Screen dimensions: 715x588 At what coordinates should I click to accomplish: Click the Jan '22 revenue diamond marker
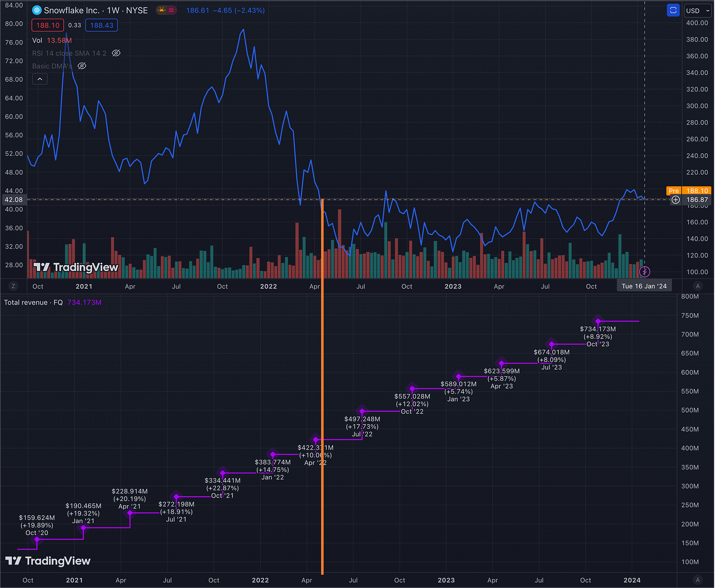pyautogui.click(x=273, y=455)
